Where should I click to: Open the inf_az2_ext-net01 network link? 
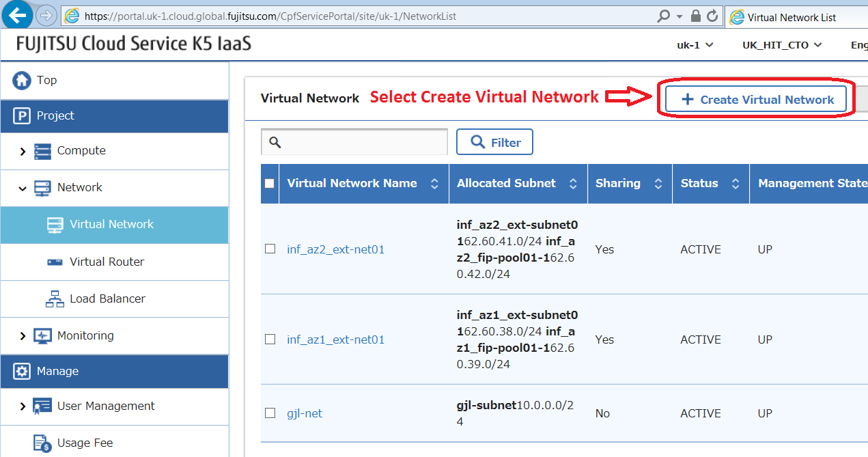click(x=335, y=249)
